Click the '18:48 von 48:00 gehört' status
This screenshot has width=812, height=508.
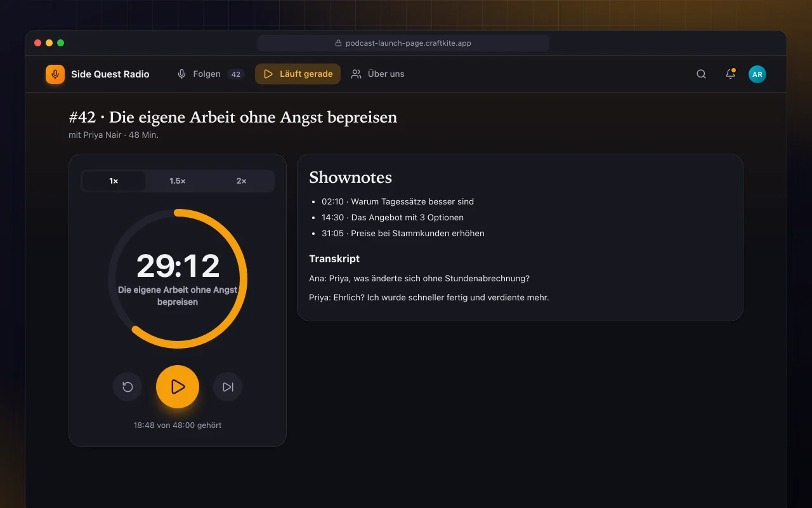178,425
